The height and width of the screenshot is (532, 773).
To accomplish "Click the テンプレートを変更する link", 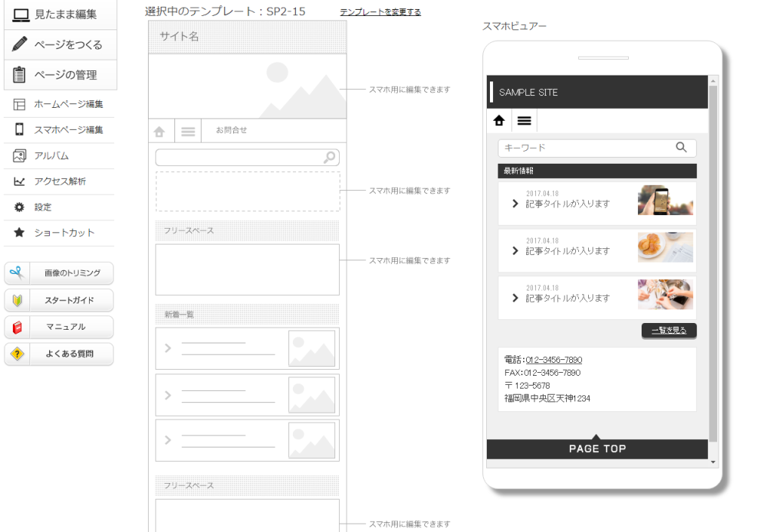I will click(380, 11).
